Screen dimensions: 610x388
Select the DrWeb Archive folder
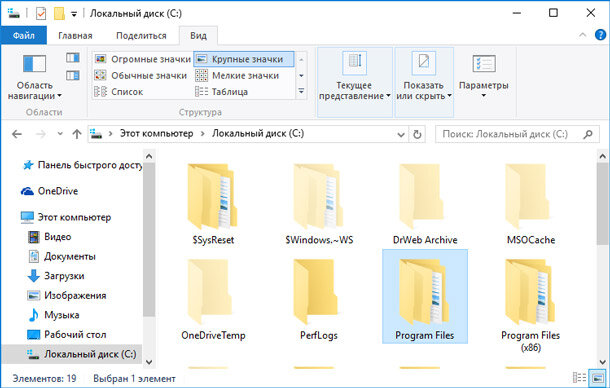click(425, 205)
